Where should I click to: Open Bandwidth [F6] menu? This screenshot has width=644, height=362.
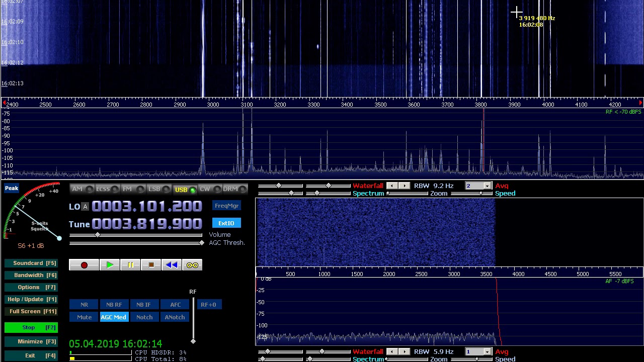[31, 276]
